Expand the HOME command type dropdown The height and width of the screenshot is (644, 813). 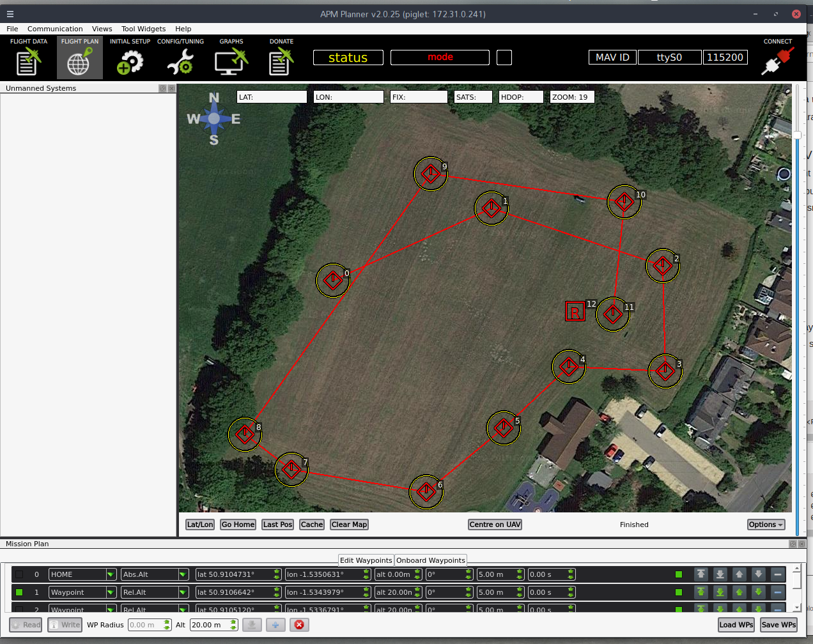pyautogui.click(x=111, y=574)
